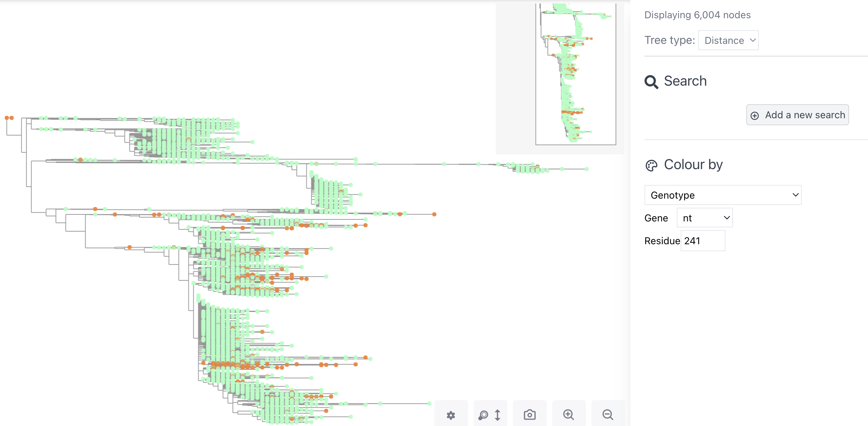Click the plus-circle icon on Add a new search
Screen dimensions: 868x426
tap(755, 115)
